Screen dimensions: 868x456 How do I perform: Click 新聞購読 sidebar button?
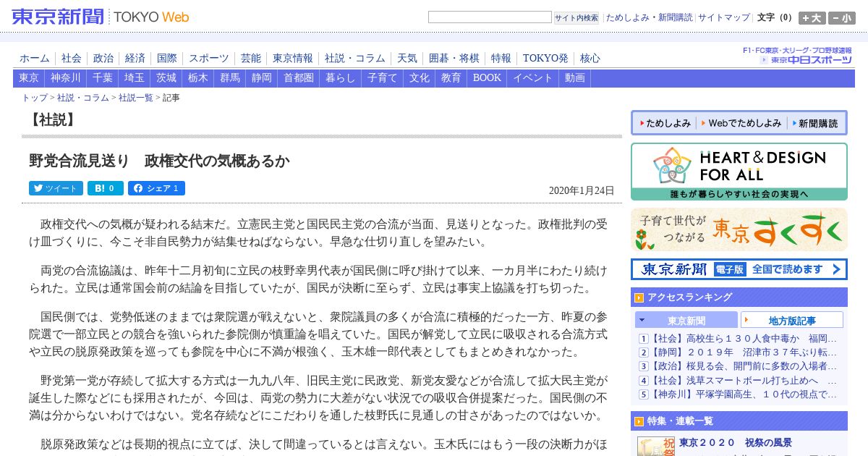pos(814,123)
